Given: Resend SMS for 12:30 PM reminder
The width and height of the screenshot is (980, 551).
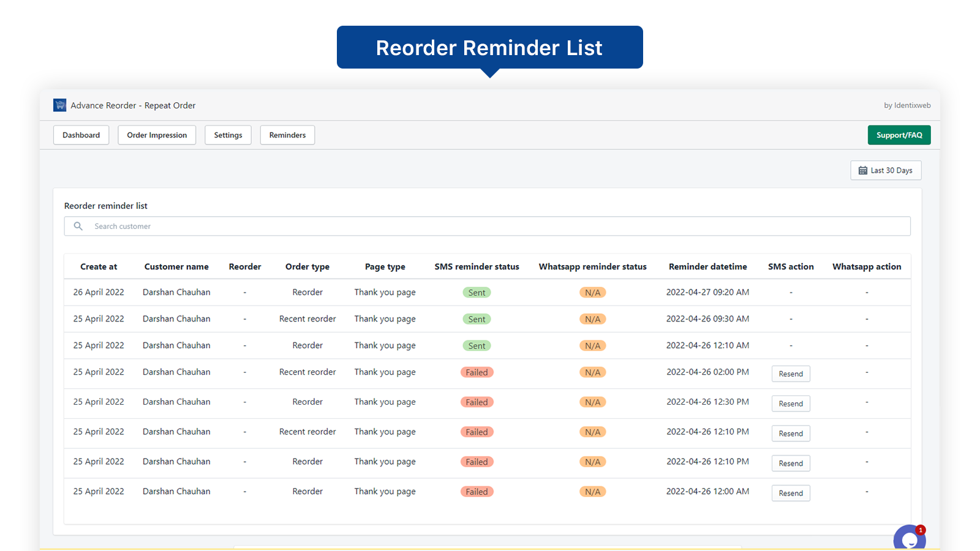Looking at the screenshot, I should click(x=791, y=403).
